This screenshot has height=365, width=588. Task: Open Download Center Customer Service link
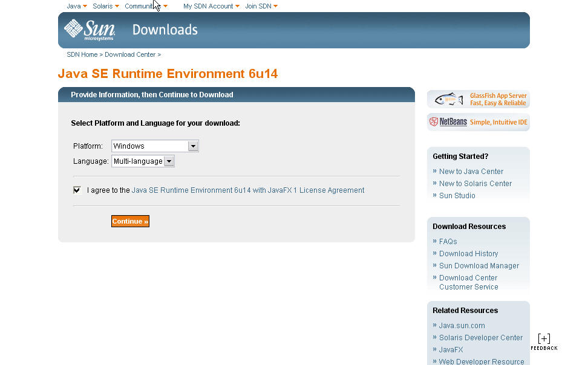tap(469, 282)
